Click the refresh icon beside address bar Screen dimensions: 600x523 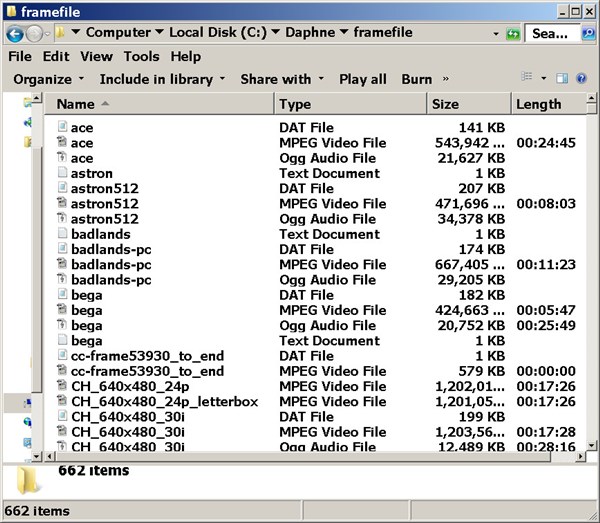pos(513,33)
